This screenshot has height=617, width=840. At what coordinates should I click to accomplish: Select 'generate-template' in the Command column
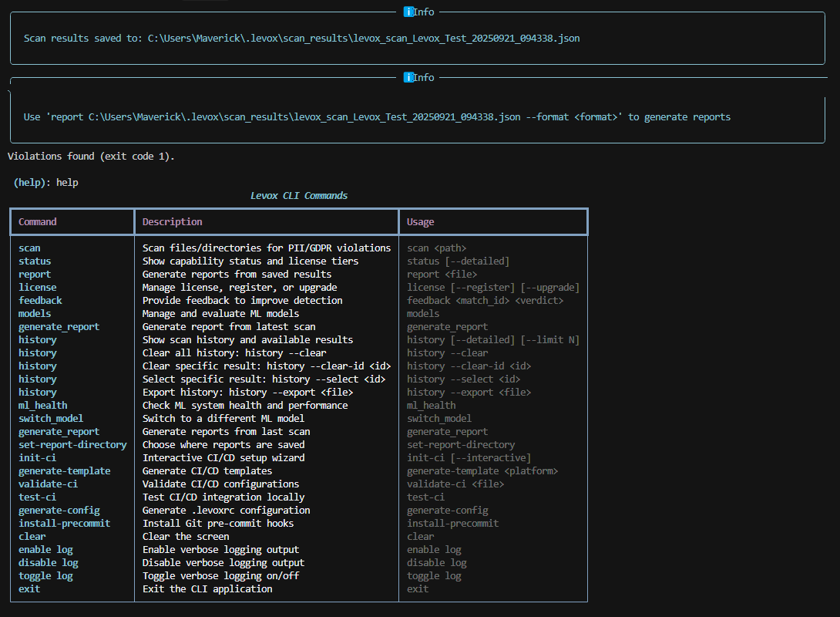[x=64, y=470]
